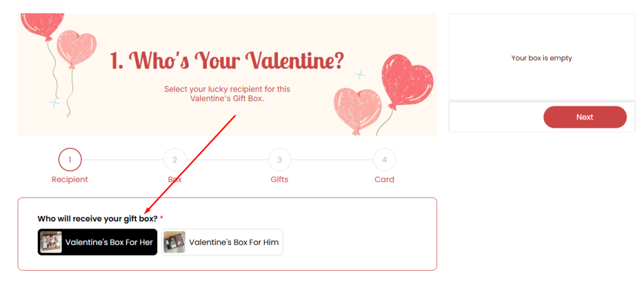Open the Gifts step label

[x=280, y=179]
